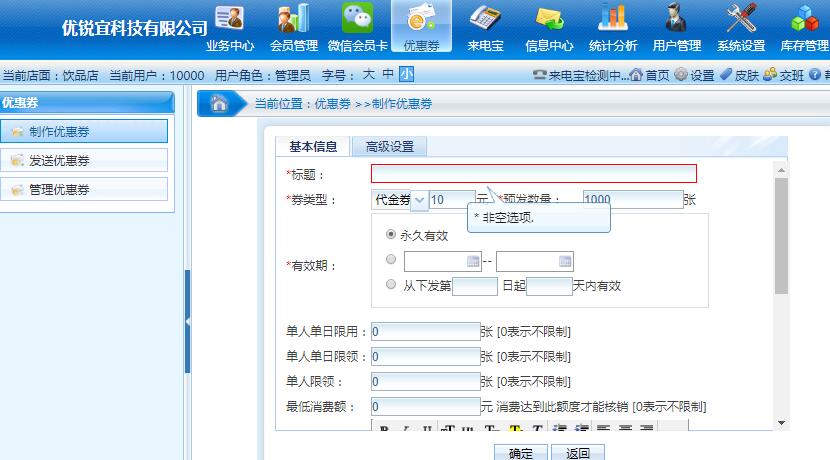Open the 统计分析 chart module icon
Image resolution: width=830 pixels, height=460 pixels.
click(x=613, y=28)
